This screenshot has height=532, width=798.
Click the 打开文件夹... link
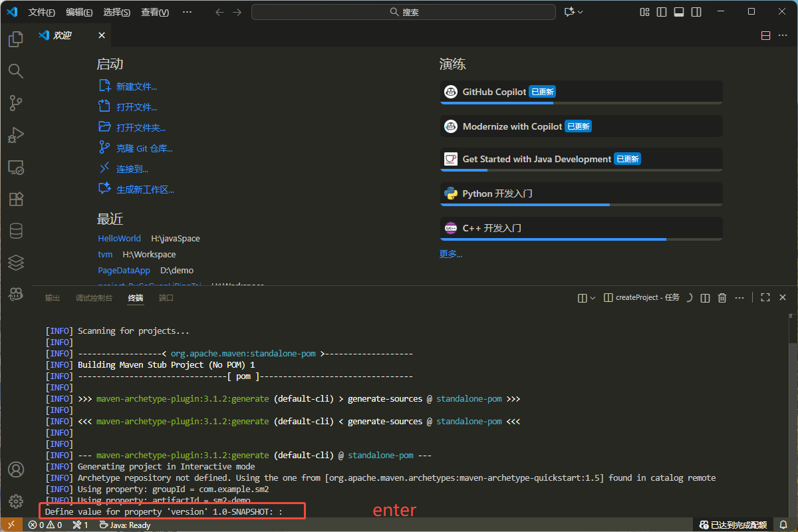click(140, 128)
